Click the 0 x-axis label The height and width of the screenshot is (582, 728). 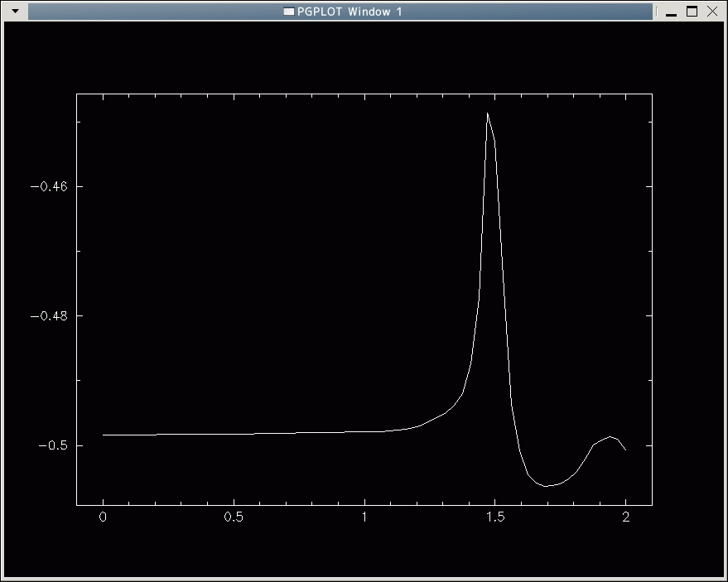(103, 517)
